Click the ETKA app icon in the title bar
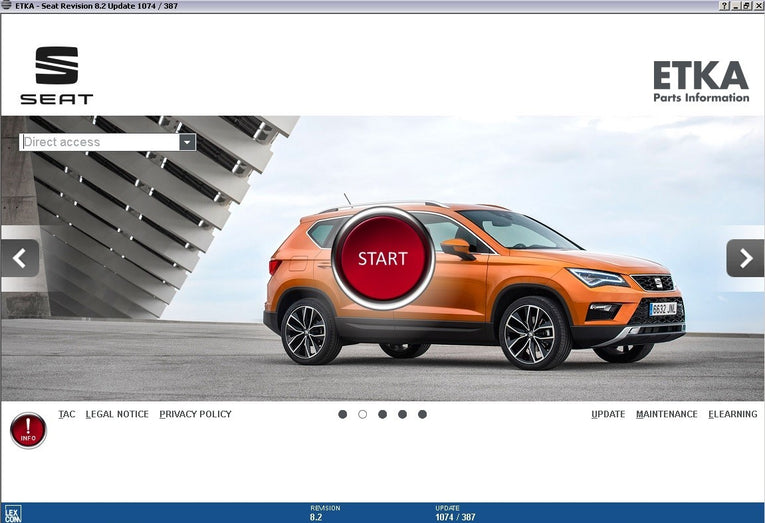The width and height of the screenshot is (765, 523). coord(7,6)
